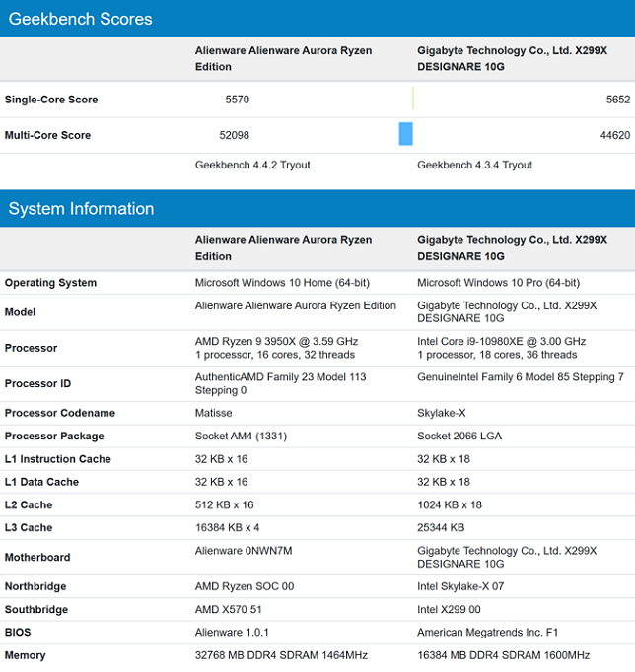This screenshot has width=635, height=672.
Task: Click 25344 KB L3 cache value
Action: (441, 527)
